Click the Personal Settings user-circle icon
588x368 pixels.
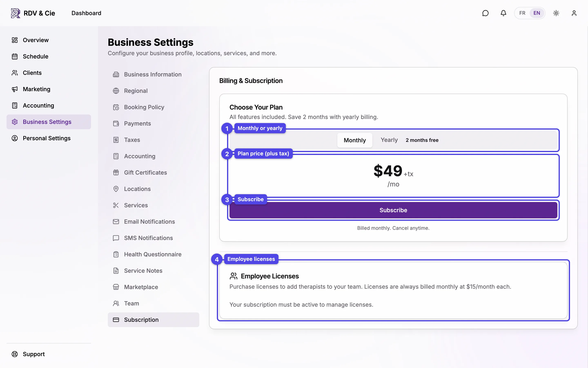[x=14, y=138]
